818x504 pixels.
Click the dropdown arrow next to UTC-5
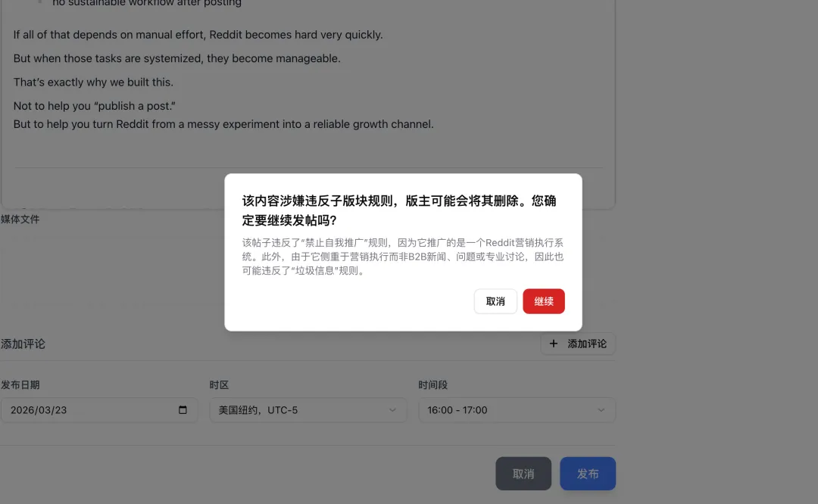pyautogui.click(x=393, y=409)
